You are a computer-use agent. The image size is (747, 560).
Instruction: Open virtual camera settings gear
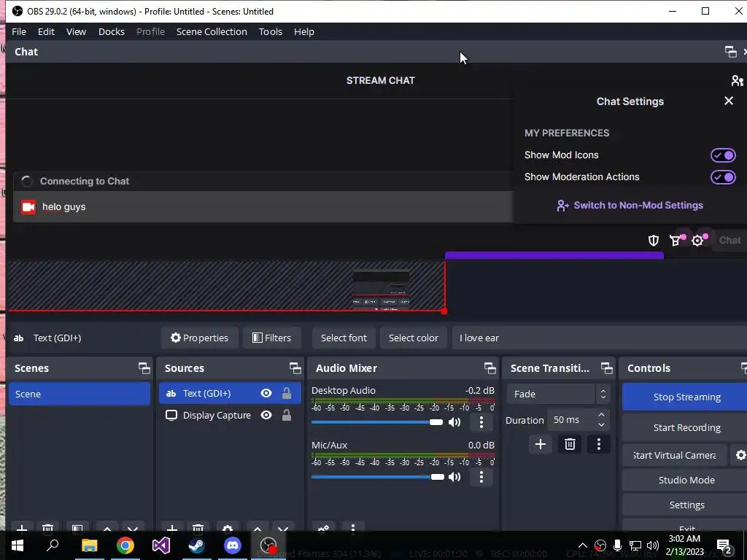[x=740, y=455]
